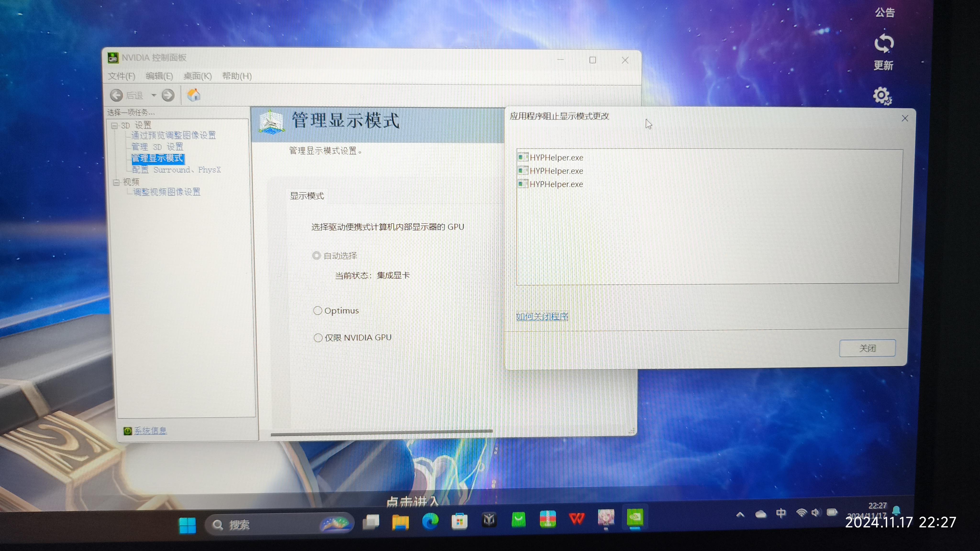Open notifications via the bell icon

point(896,510)
